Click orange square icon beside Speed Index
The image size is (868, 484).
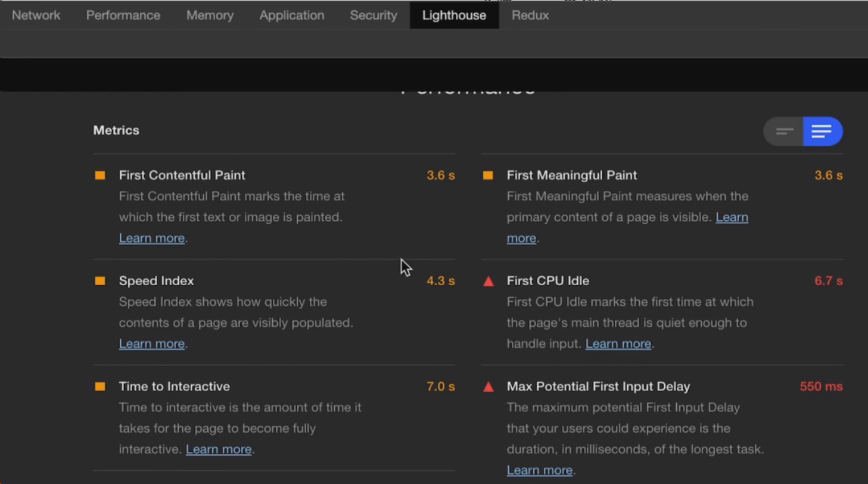(100, 280)
